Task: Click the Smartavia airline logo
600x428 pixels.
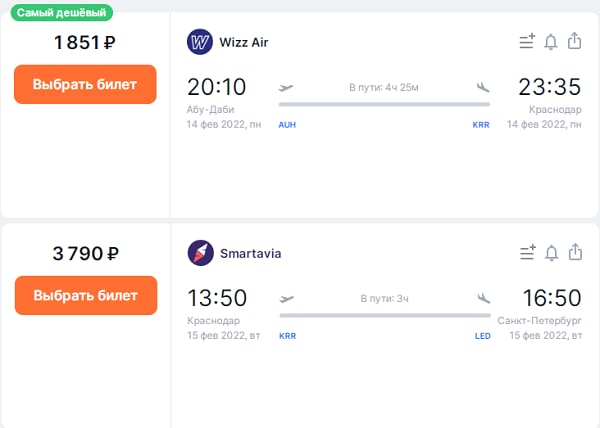Action: pyautogui.click(x=201, y=253)
